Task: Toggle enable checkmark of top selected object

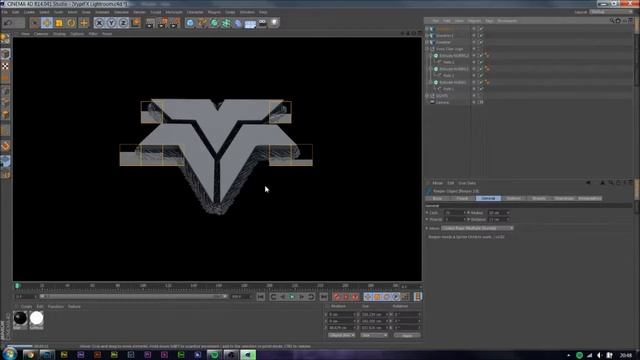Action: pos(481,29)
